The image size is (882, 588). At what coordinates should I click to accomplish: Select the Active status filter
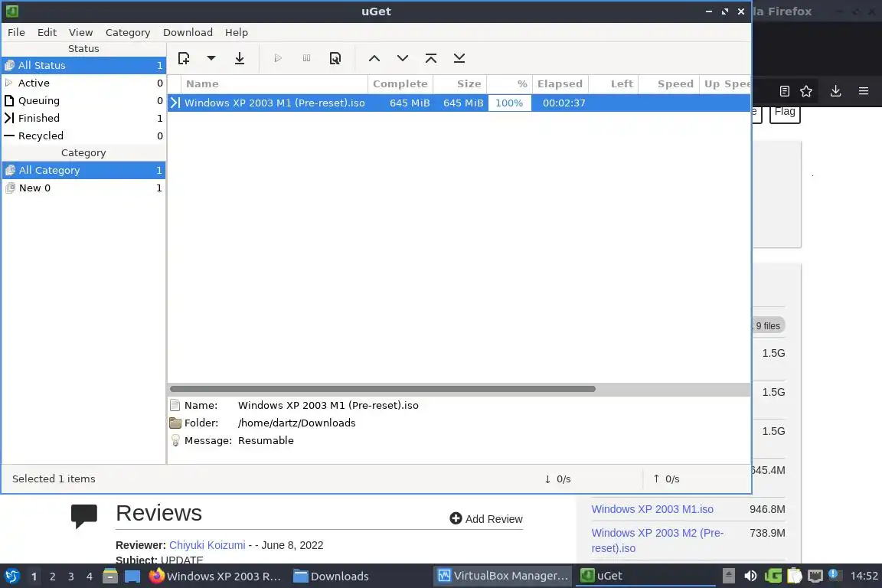[83, 83]
